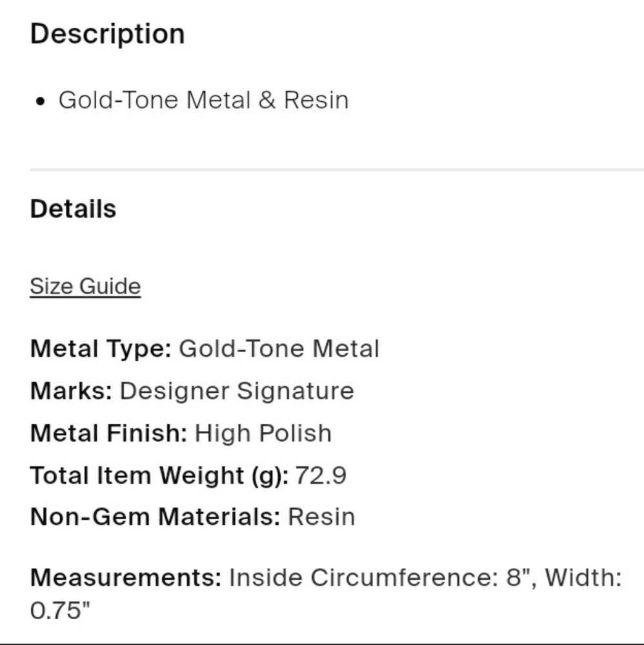The width and height of the screenshot is (644, 645).
Task: Click the Details section heading
Action: coord(73,209)
